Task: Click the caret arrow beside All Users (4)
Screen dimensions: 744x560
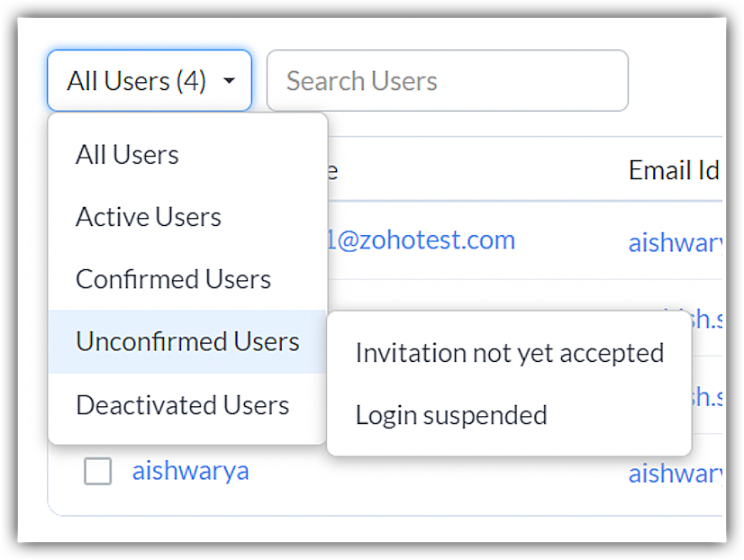Action: pyautogui.click(x=229, y=81)
